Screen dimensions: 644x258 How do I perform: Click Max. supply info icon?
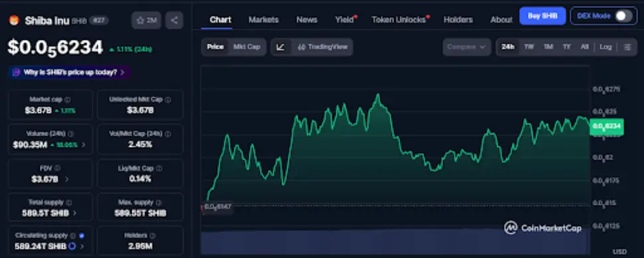point(159,203)
